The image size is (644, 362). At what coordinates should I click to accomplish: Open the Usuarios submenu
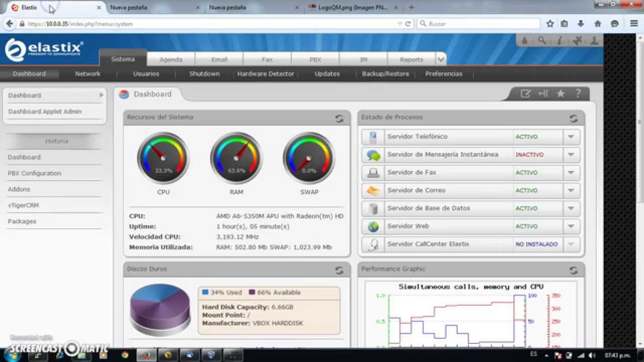coord(146,73)
